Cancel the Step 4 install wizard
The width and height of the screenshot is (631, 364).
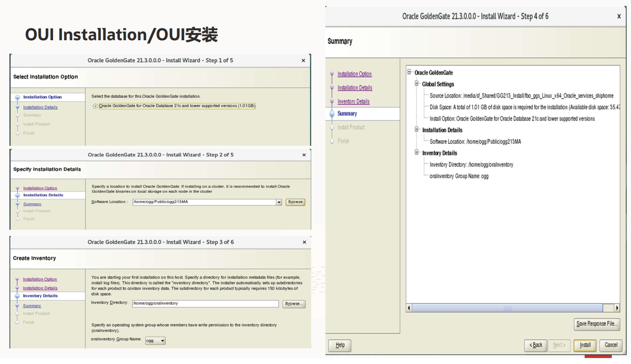611,345
